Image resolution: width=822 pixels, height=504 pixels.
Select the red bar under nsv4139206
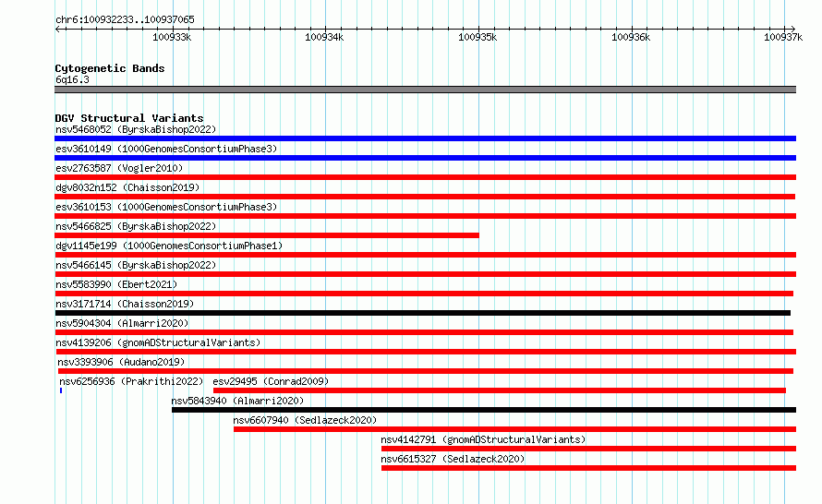pyautogui.click(x=425, y=352)
